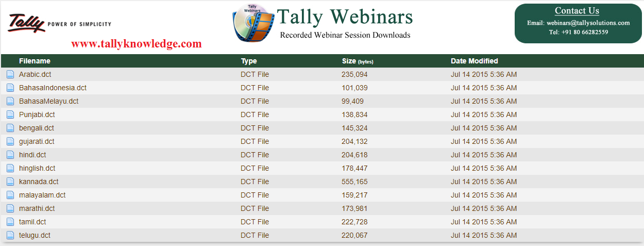Click DCT File type in kannada.dct row
Screen dimensions: 644x246
[x=255, y=182]
